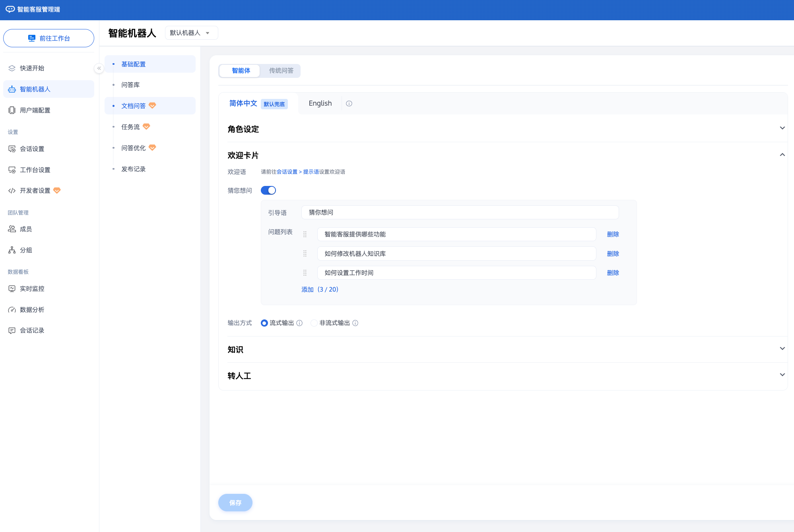Select 非流式输出 radio option
794x532 pixels.
[x=314, y=323]
